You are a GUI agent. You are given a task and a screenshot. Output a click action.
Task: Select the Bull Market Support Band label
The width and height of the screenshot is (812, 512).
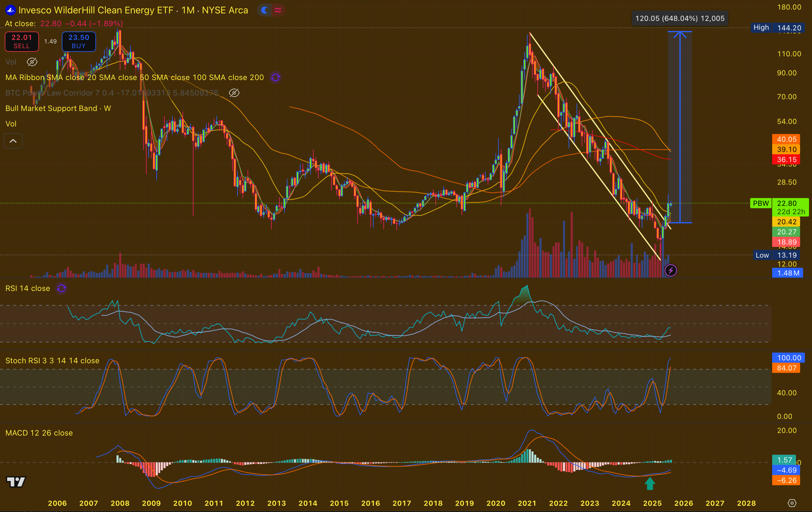coord(58,108)
